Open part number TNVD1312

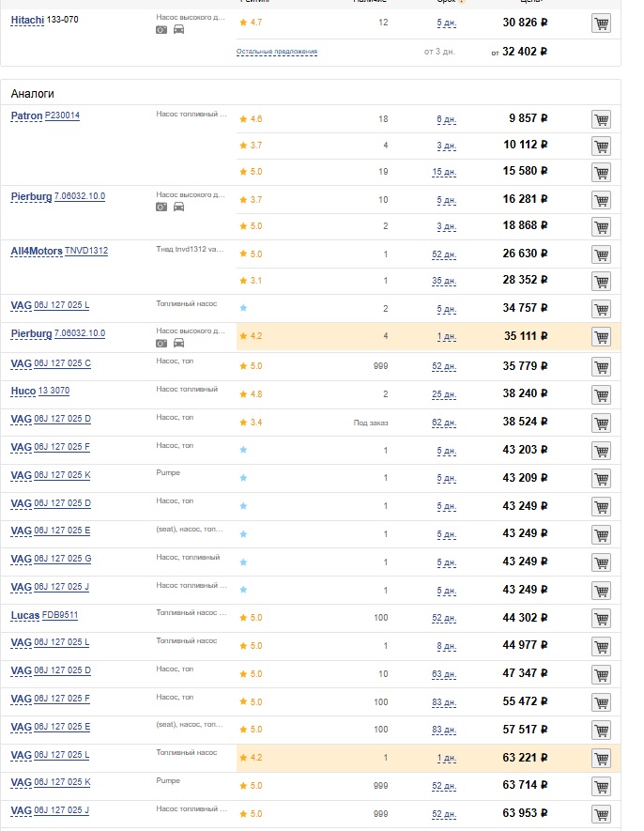point(86,251)
